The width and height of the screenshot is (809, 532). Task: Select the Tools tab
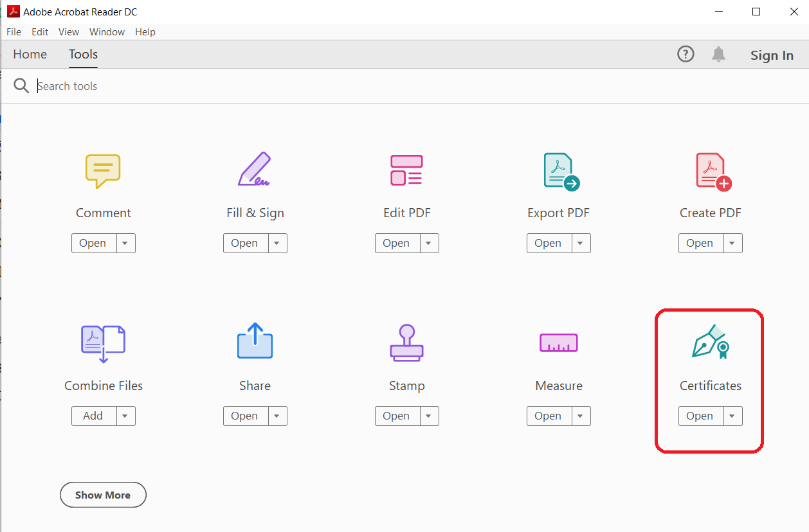click(84, 54)
